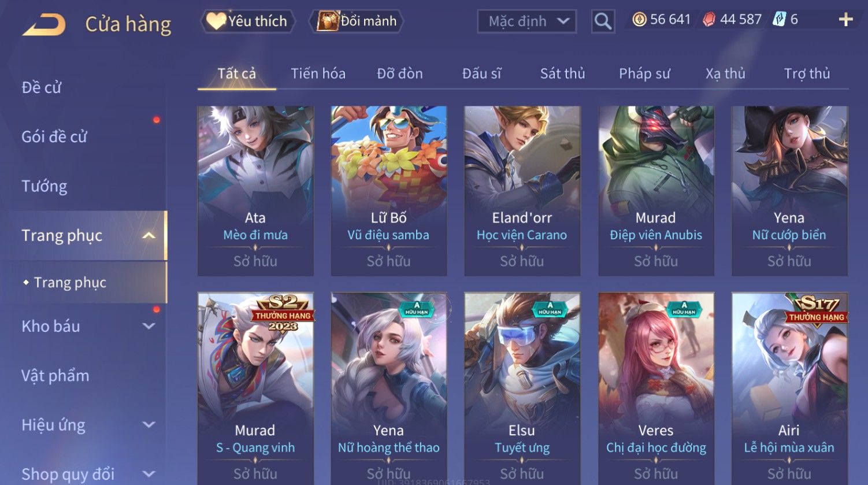Image resolution: width=868 pixels, height=485 pixels.
Task: Open the Mặc định sort dropdown
Action: (526, 21)
